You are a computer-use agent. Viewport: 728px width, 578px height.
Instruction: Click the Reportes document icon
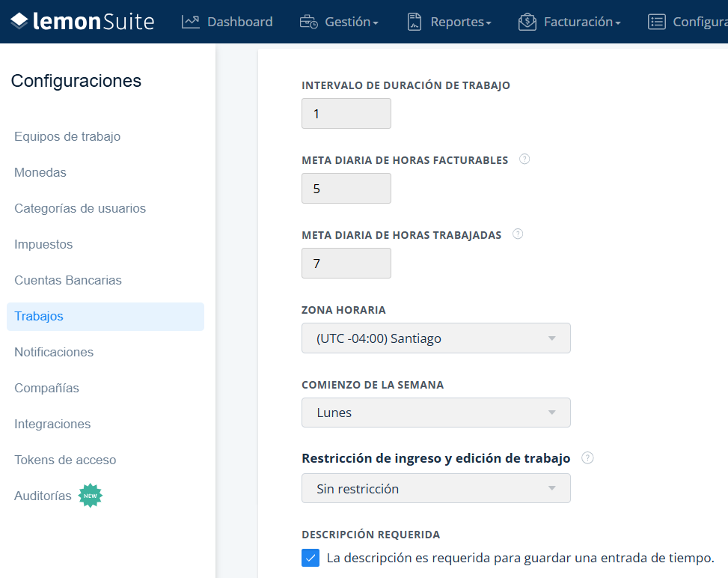[x=415, y=22]
